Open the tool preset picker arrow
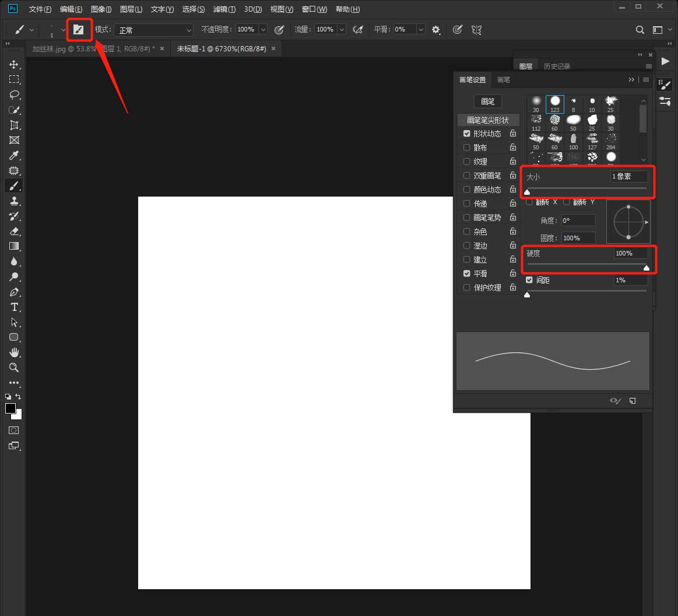The height and width of the screenshot is (616, 678). click(31, 30)
